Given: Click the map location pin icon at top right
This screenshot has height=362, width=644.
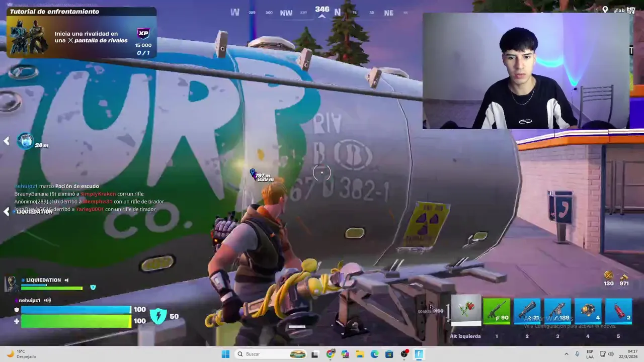Looking at the screenshot, I should [x=605, y=10].
